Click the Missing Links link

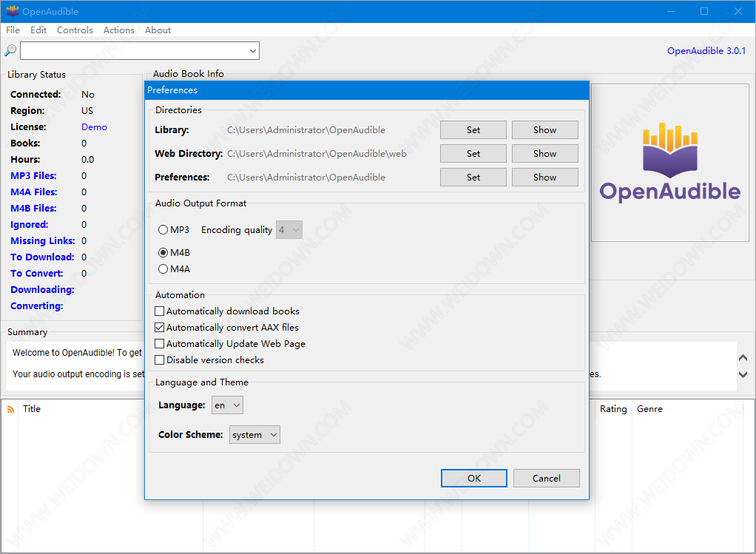coord(42,240)
